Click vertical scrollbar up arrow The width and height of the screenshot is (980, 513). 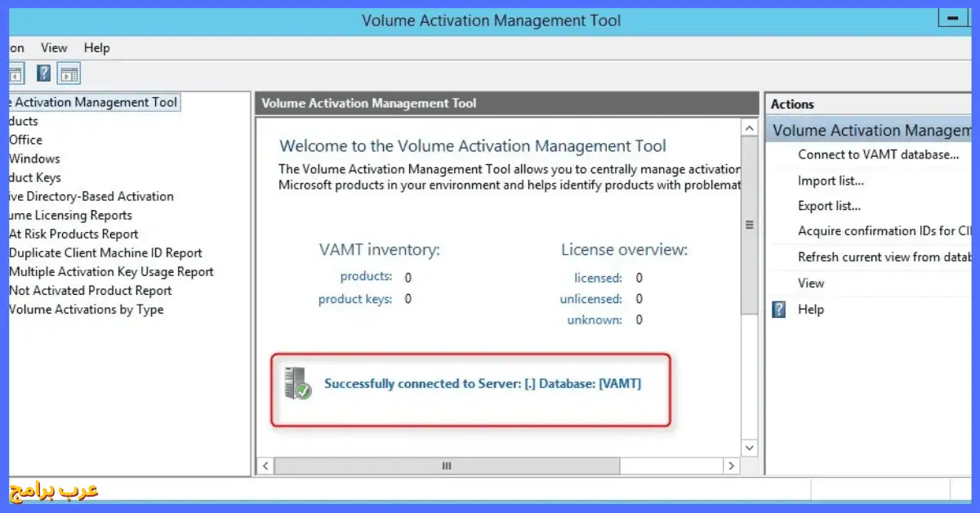click(750, 128)
